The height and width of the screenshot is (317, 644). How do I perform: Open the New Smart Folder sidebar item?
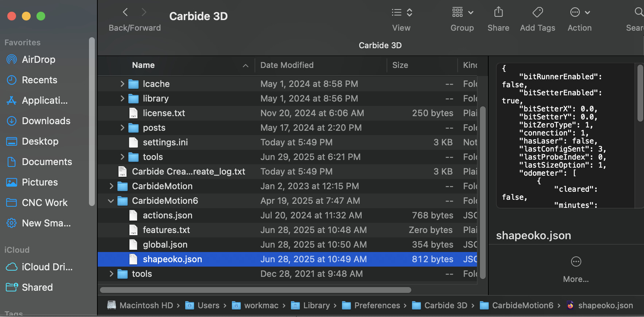pyautogui.click(x=39, y=223)
